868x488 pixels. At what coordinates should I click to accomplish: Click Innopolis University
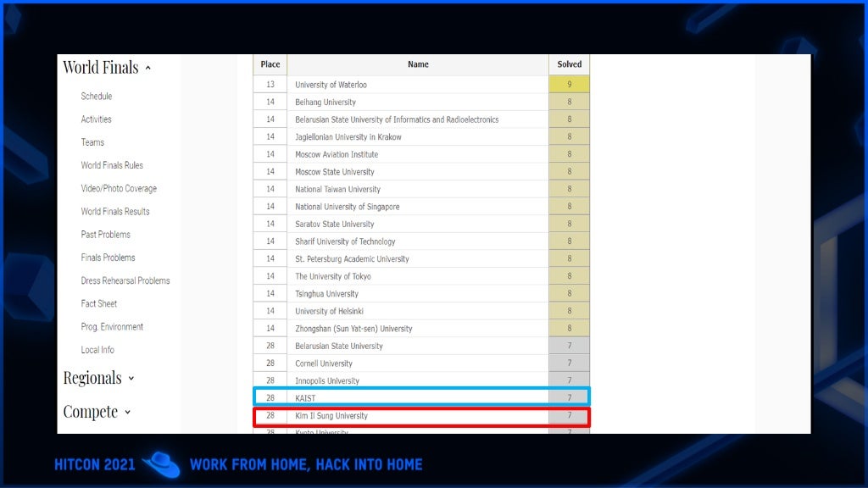pos(327,381)
